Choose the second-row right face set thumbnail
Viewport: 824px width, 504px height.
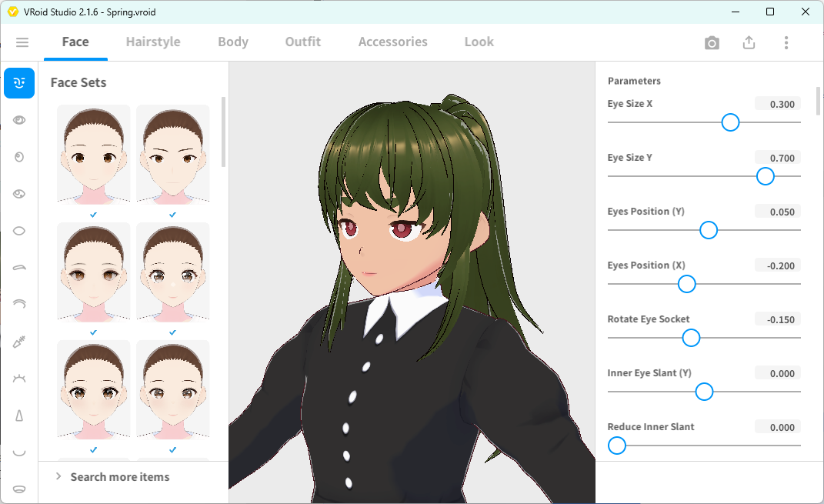tap(173, 272)
